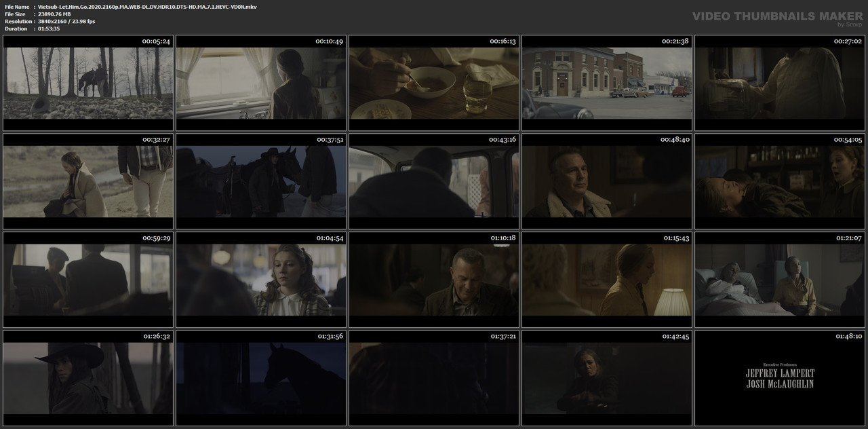Choose the frame at 01:42:45

tap(607, 378)
